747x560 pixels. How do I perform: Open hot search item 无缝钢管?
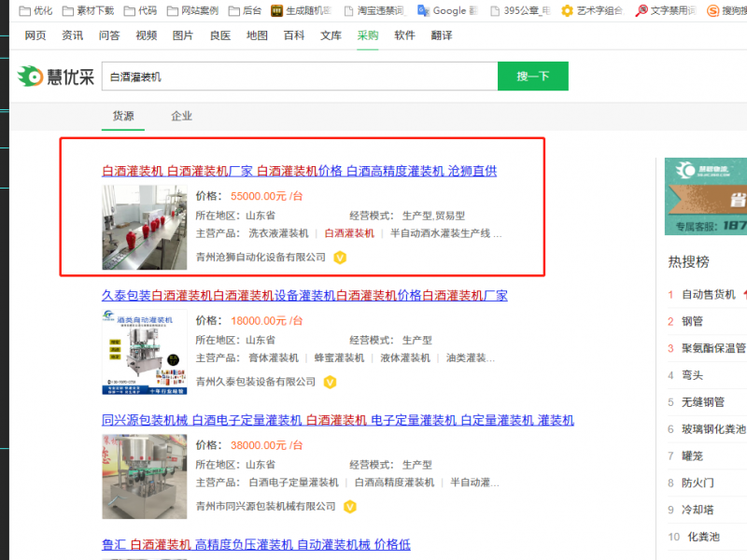pyautogui.click(x=703, y=402)
